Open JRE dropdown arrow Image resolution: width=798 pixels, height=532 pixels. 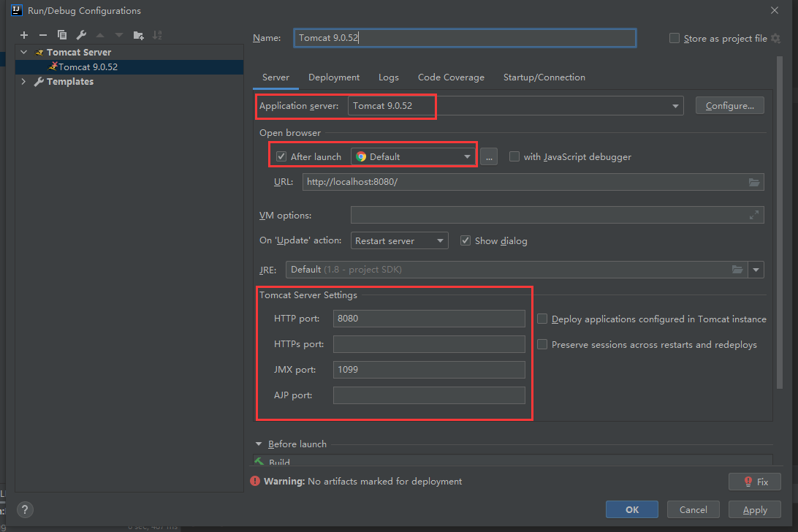(756, 270)
